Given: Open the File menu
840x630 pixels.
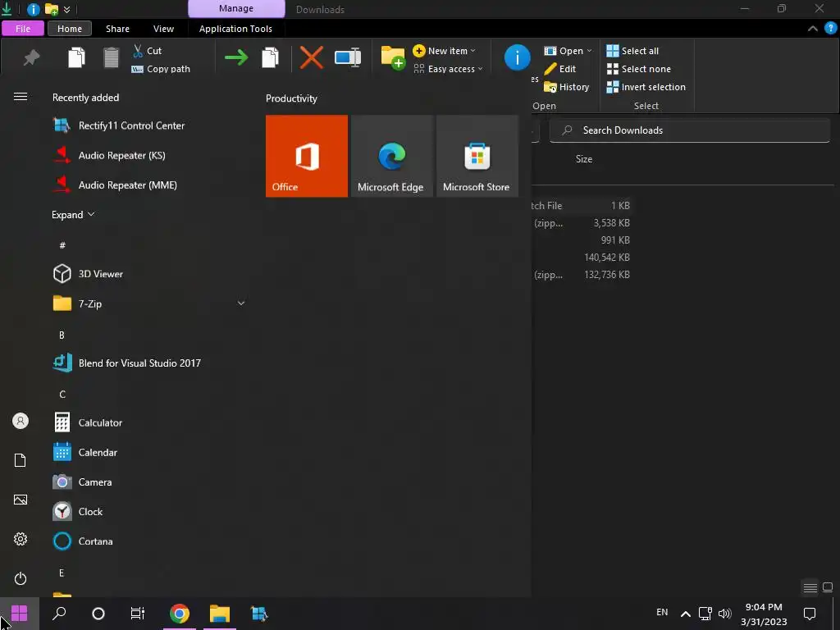Looking at the screenshot, I should pyautogui.click(x=23, y=29).
